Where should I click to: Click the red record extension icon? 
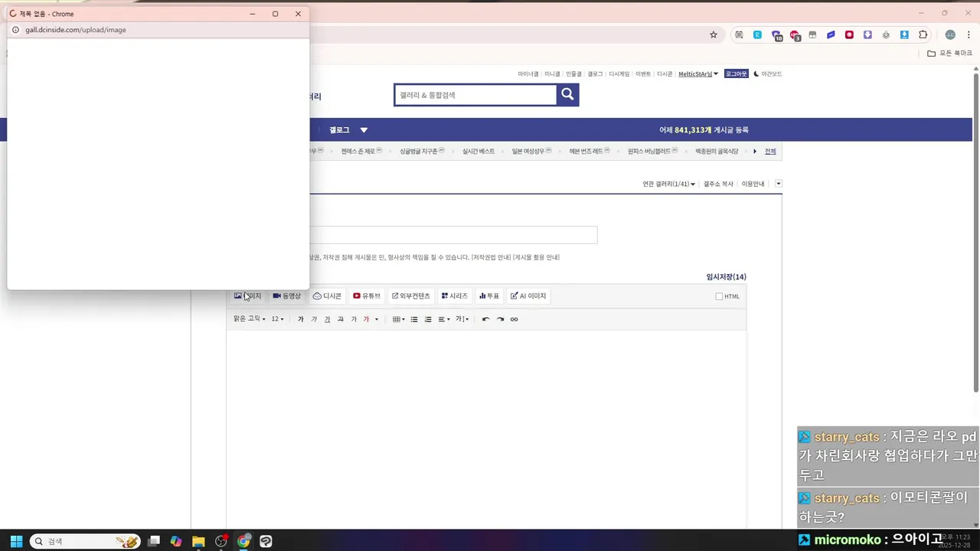click(x=849, y=34)
